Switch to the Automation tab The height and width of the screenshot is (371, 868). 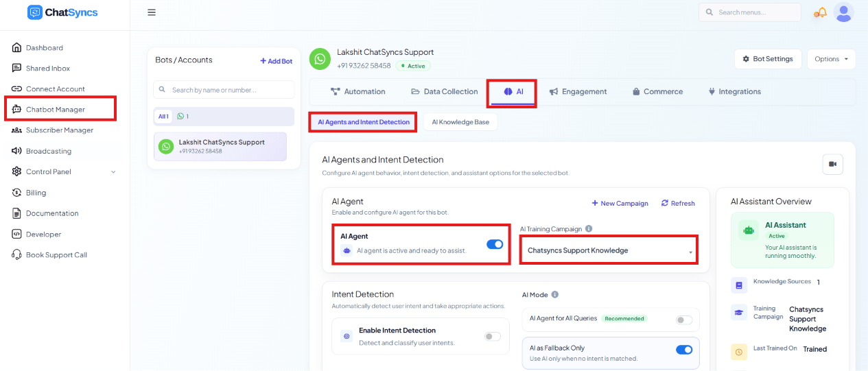[357, 91]
